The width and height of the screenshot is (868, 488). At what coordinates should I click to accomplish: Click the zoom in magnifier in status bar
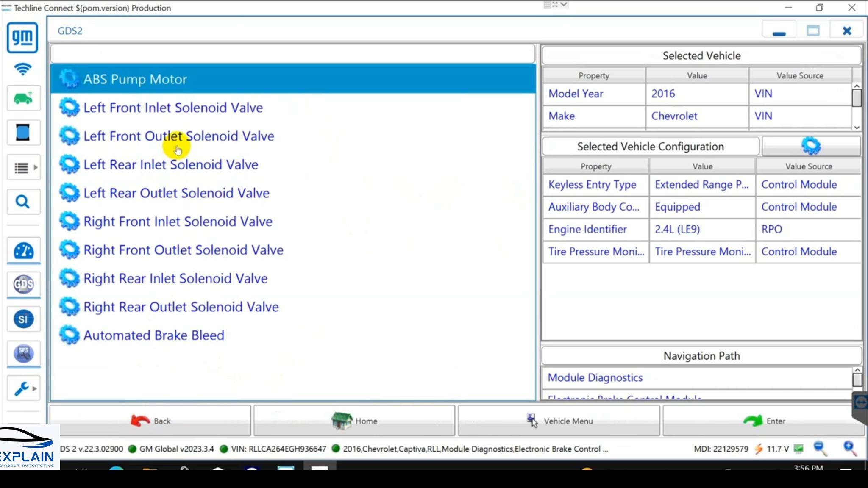coord(850,449)
